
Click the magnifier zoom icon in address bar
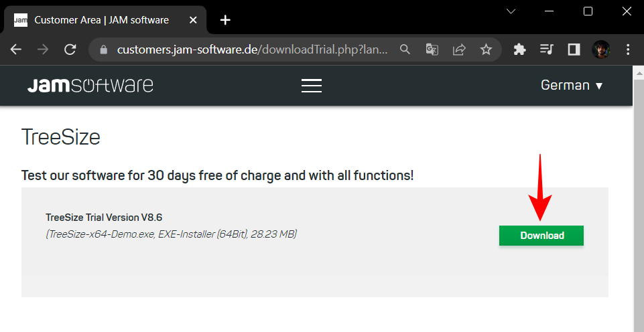point(405,50)
